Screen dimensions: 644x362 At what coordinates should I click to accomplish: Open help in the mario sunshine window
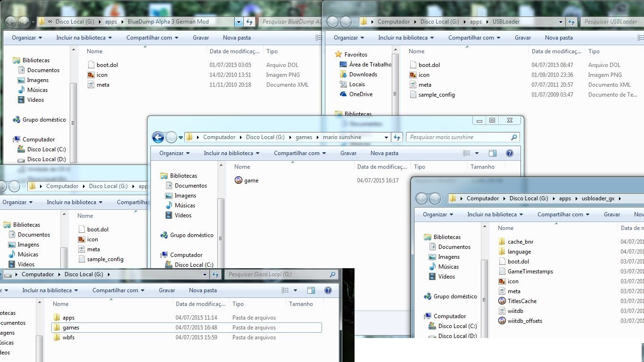[509, 153]
